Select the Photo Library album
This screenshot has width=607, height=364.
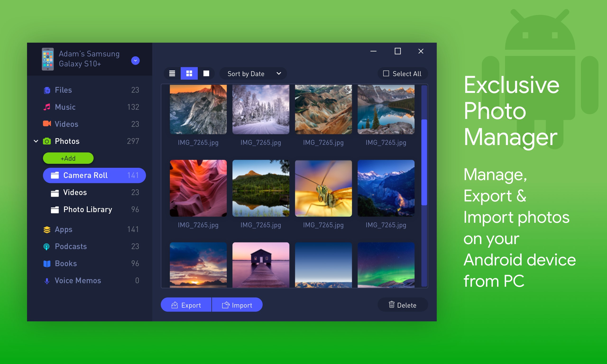tap(87, 209)
